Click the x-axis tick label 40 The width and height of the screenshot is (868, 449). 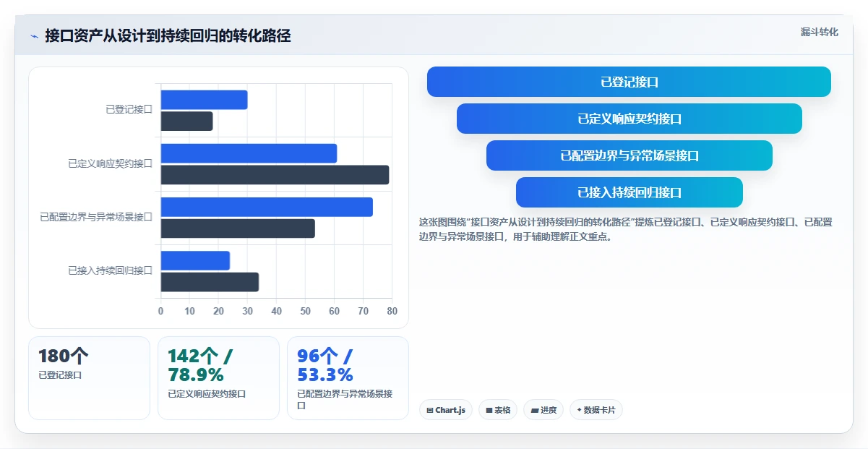tap(277, 311)
